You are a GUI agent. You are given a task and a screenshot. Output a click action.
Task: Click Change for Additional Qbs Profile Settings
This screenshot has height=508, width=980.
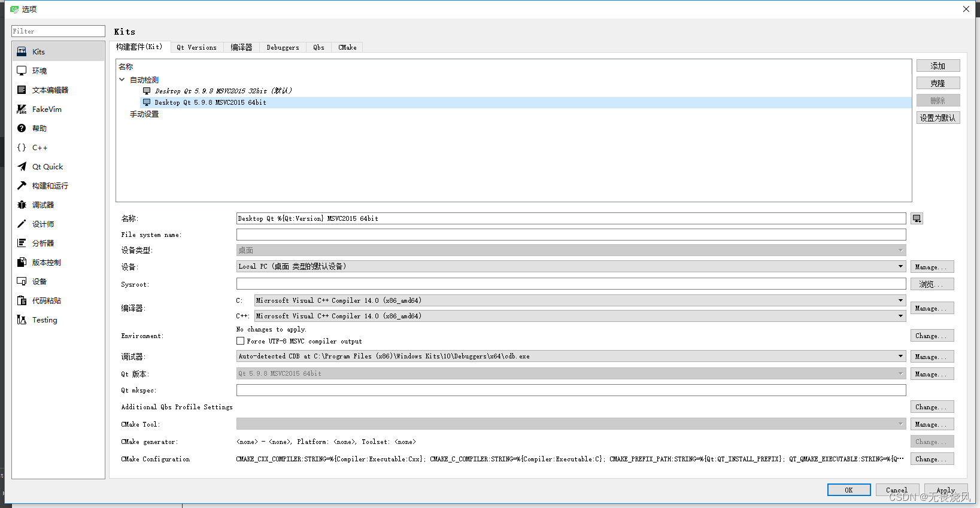point(932,407)
